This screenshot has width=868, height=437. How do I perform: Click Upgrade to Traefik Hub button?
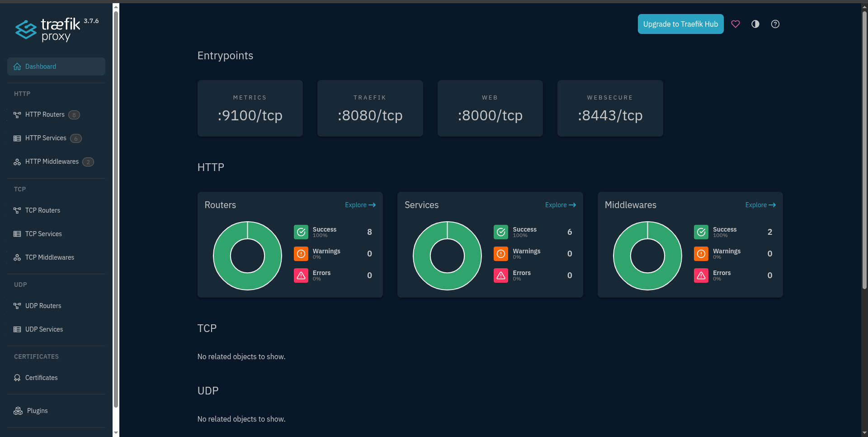[680, 24]
